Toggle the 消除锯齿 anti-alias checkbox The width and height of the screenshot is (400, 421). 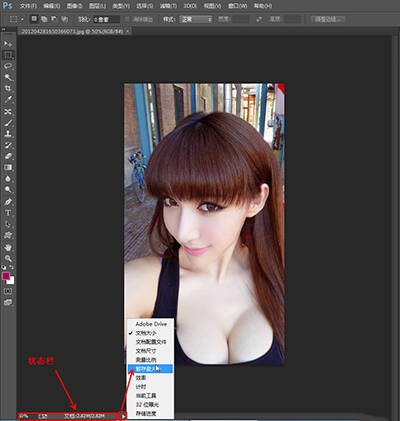pos(127,19)
